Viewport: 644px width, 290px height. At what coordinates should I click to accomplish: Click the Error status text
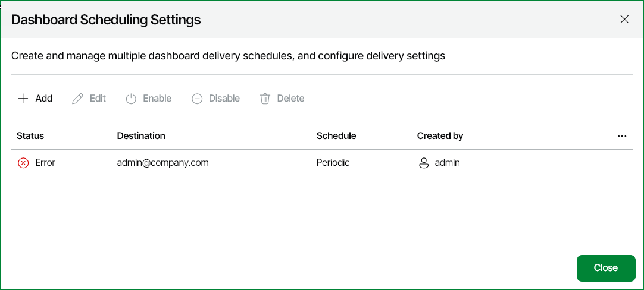point(45,163)
